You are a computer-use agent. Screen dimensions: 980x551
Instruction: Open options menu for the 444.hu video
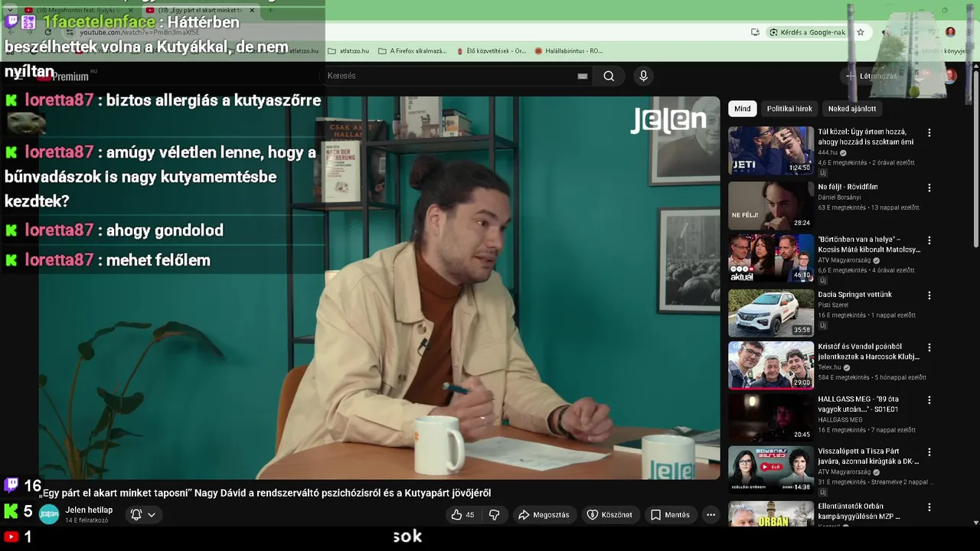click(x=929, y=132)
